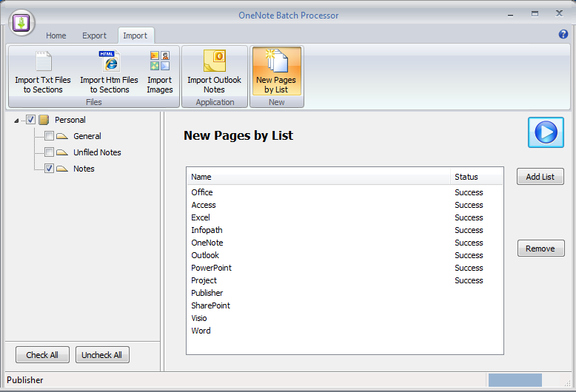Image resolution: width=576 pixels, height=392 pixels.
Task: Select the Notes section label
Action: coord(84,169)
